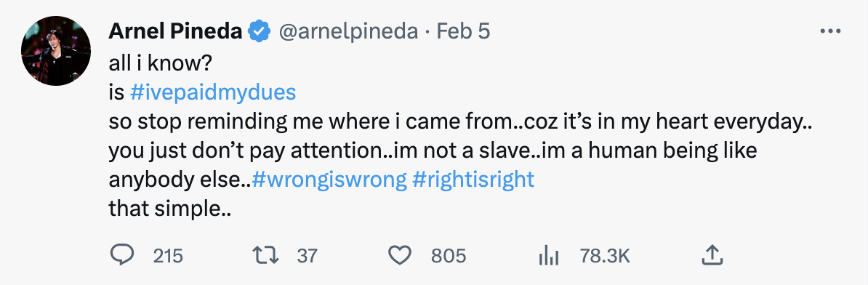Click the reply speech bubble icon

coord(122,255)
